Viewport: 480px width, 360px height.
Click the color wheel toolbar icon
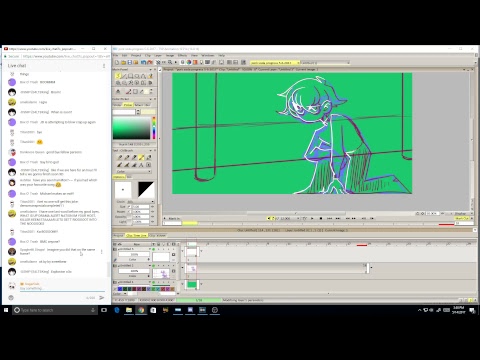189,62
